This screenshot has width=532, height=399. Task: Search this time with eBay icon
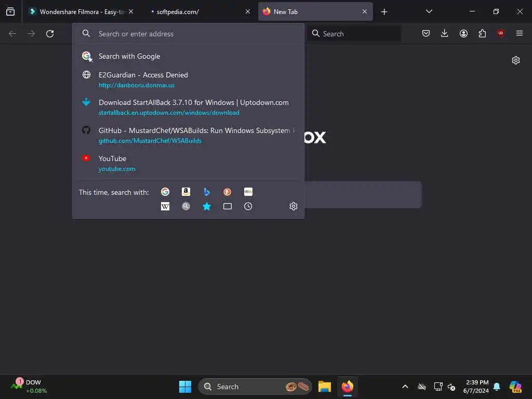tap(248, 192)
